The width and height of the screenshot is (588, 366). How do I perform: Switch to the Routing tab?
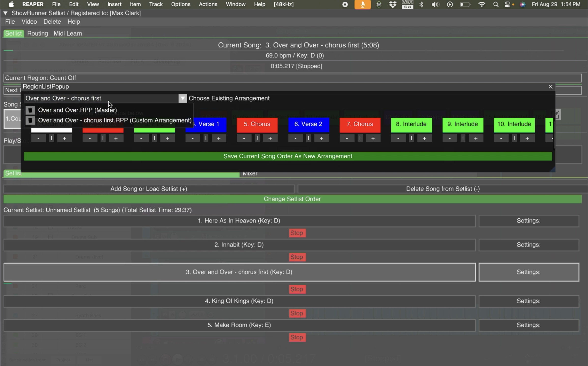click(x=37, y=33)
